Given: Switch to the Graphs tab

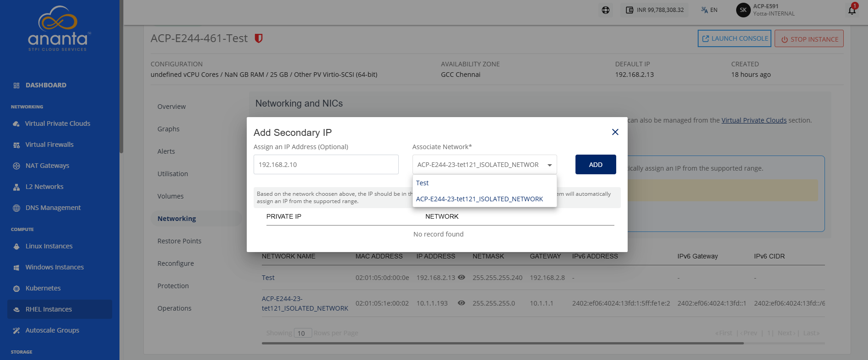Looking at the screenshot, I should [x=168, y=129].
